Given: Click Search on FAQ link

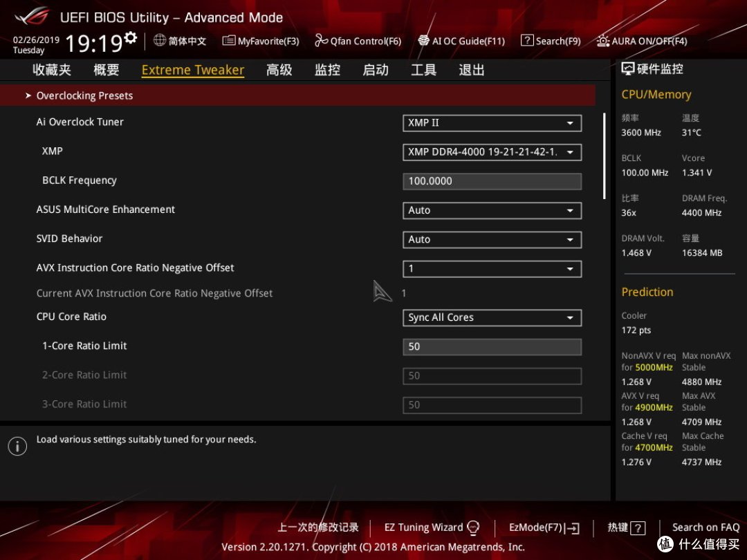Looking at the screenshot, I should [x=705, y=528].
